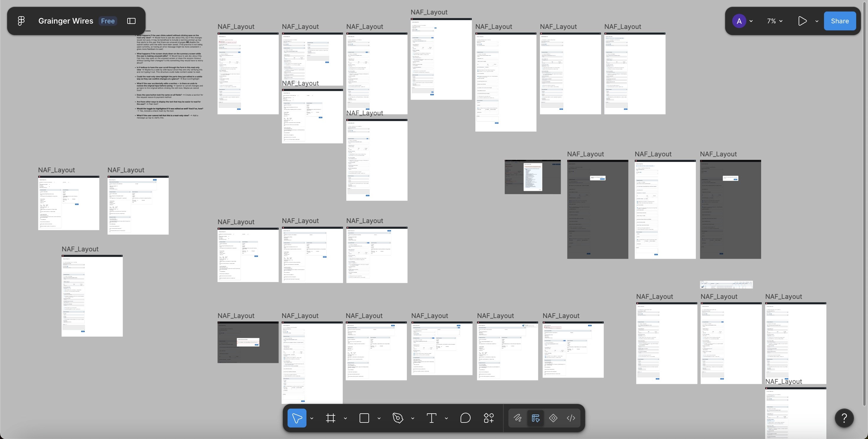Open the help question mark button

click(x=844, y=418)
